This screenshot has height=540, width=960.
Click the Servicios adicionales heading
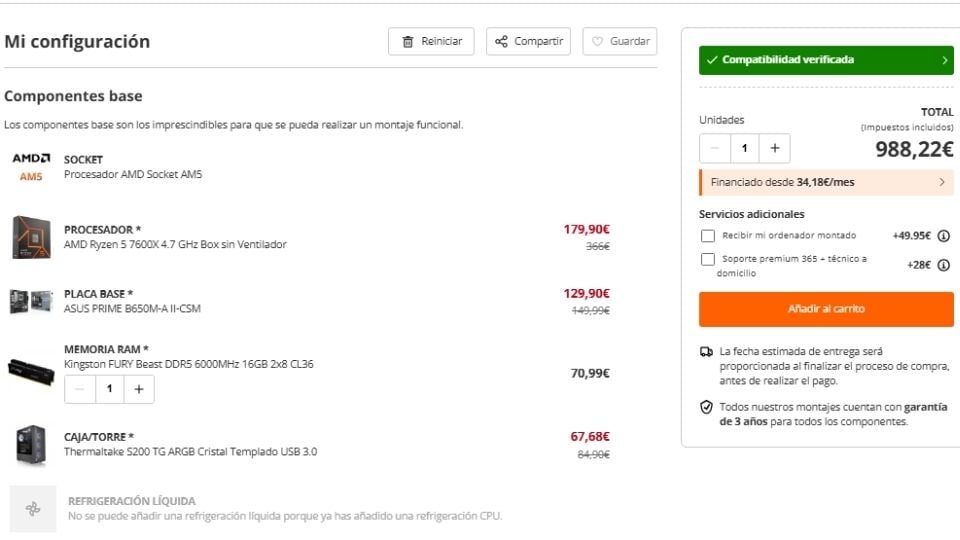pyautogui.click(x=752, y=214)
